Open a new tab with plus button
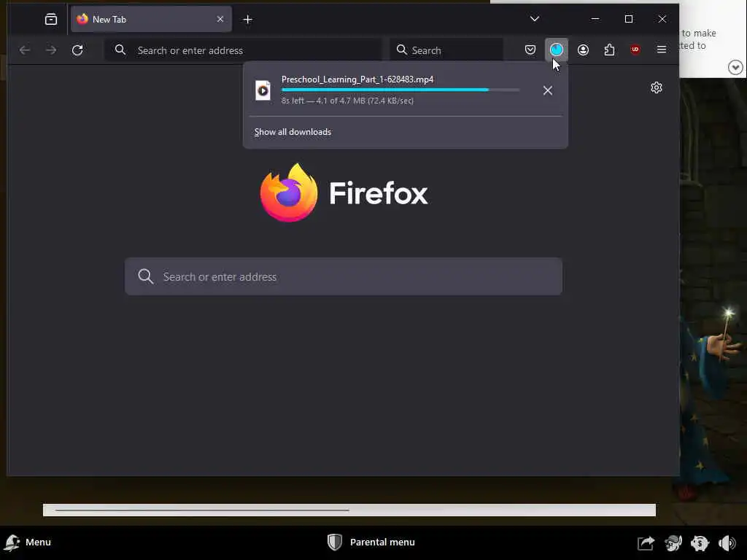Screen dimensions: 747x560 248,19
